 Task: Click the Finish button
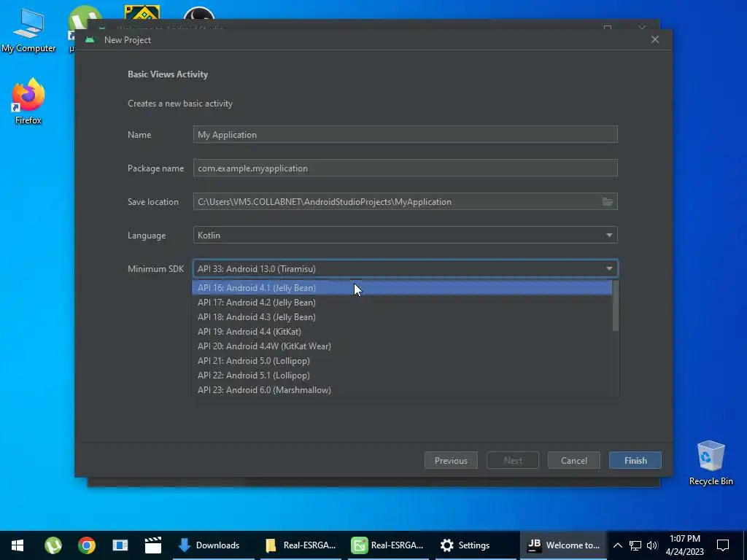point(635,461)
